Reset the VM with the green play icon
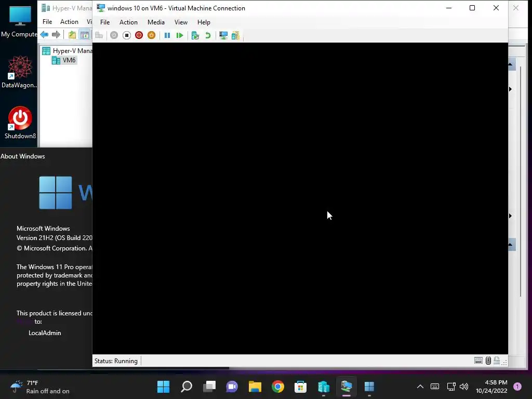 click(180, 35)
